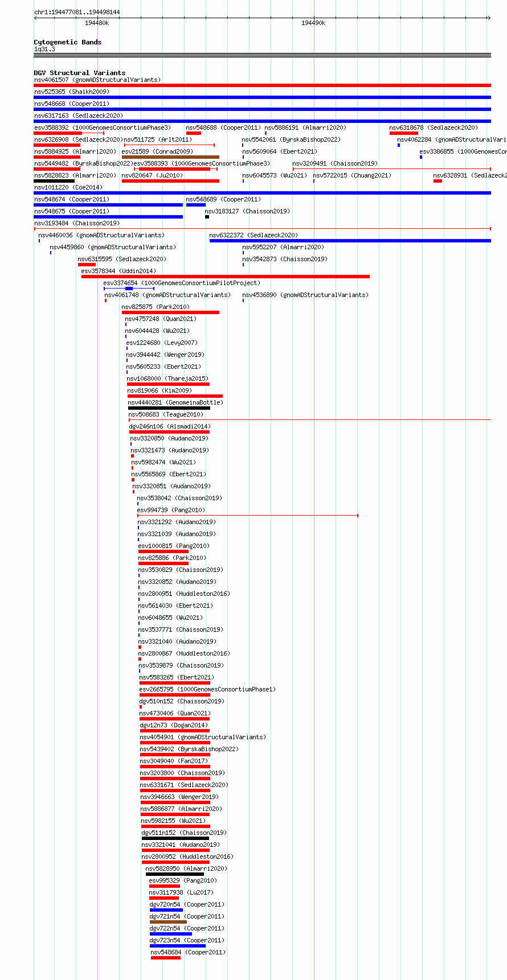Image resolution: width=507 pixels, height=980 pixels.
Task: Click nsv5886191 (Almarri2020) label
Action: click(x=305, y=127)
